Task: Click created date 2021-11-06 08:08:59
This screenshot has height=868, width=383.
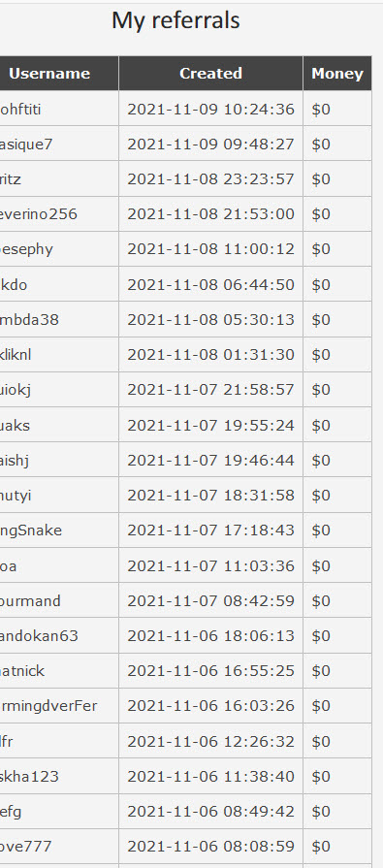Action: pos(210,847)
